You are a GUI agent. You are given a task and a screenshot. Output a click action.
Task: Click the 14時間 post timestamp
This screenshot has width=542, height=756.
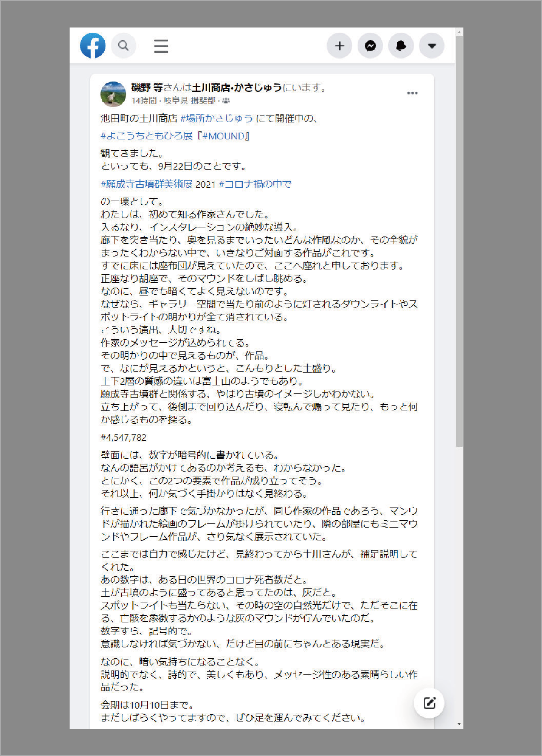click(x=144, y=101)
